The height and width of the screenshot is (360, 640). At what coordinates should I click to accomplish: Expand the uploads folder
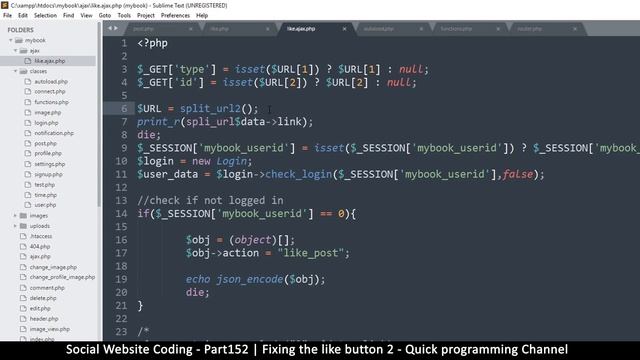point(16,226)
